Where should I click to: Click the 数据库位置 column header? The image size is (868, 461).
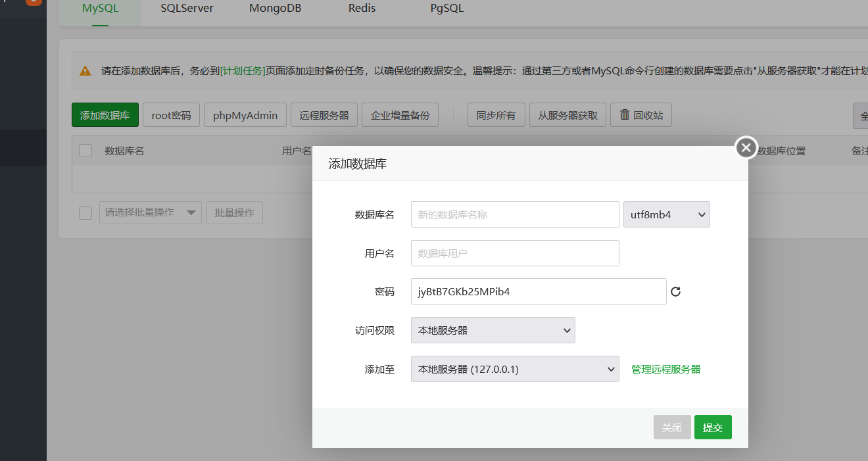point(781,151)
